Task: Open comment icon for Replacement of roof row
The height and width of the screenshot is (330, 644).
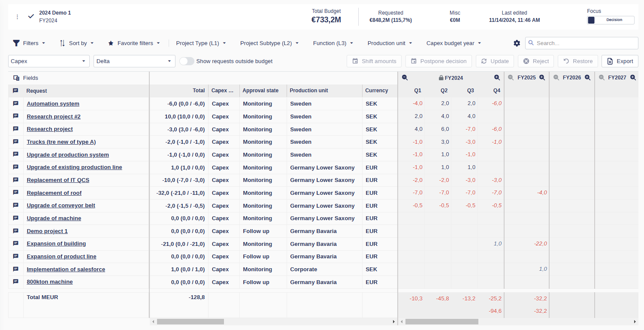Action: [x=16, y=193]
